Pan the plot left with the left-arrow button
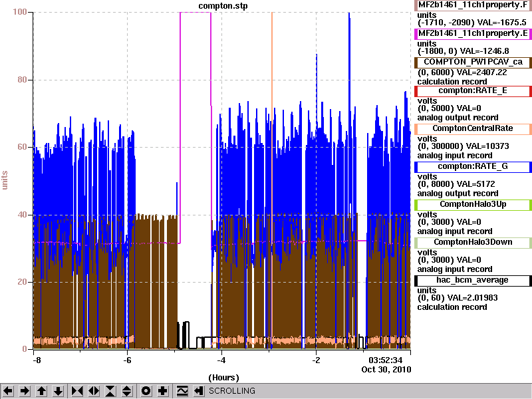The height and width of the screenshot is (399, 532). [8, 391]
